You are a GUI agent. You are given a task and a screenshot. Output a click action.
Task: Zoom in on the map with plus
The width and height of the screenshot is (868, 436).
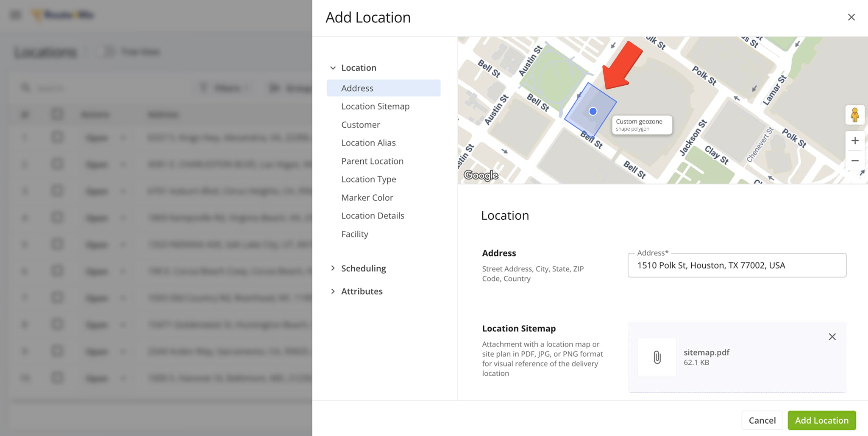tap(855, 141)
